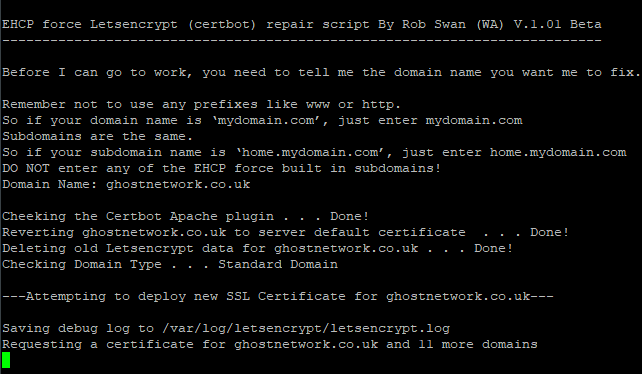642x374 pixels.
Task: Click the example 'home.mydomain.com' at line end
Action: click(558, 152)
